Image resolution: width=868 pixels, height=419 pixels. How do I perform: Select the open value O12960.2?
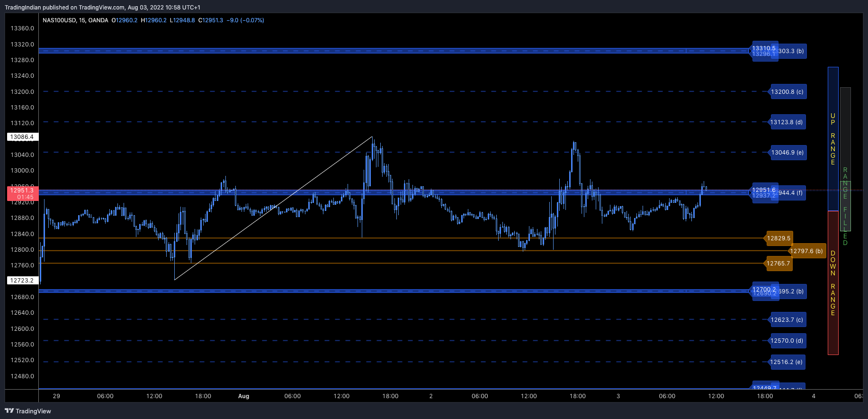coord(125,20)
